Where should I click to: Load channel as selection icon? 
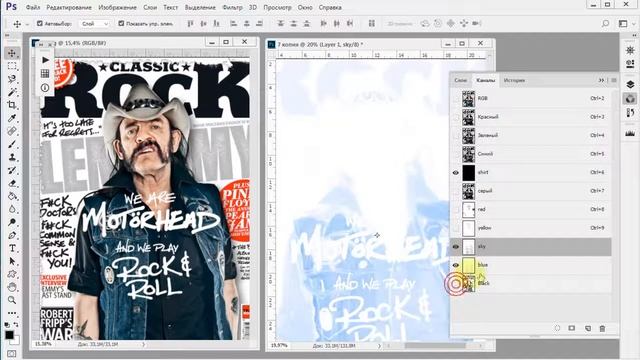click(557, 328)
